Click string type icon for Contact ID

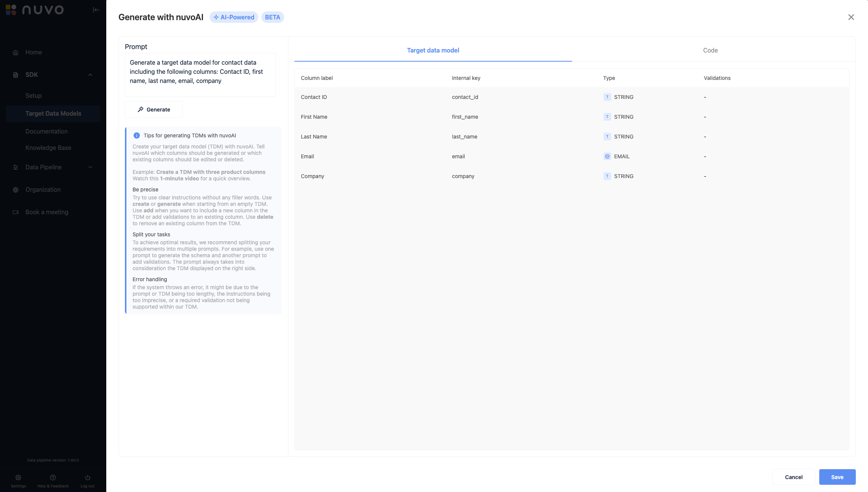607,97
